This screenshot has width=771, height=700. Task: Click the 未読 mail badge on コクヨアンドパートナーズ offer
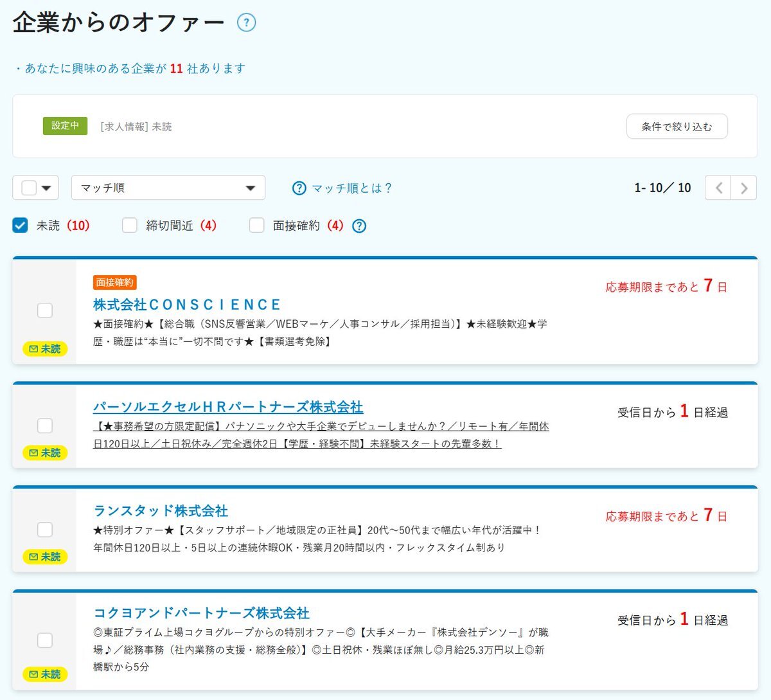click(x=45, y=674)
